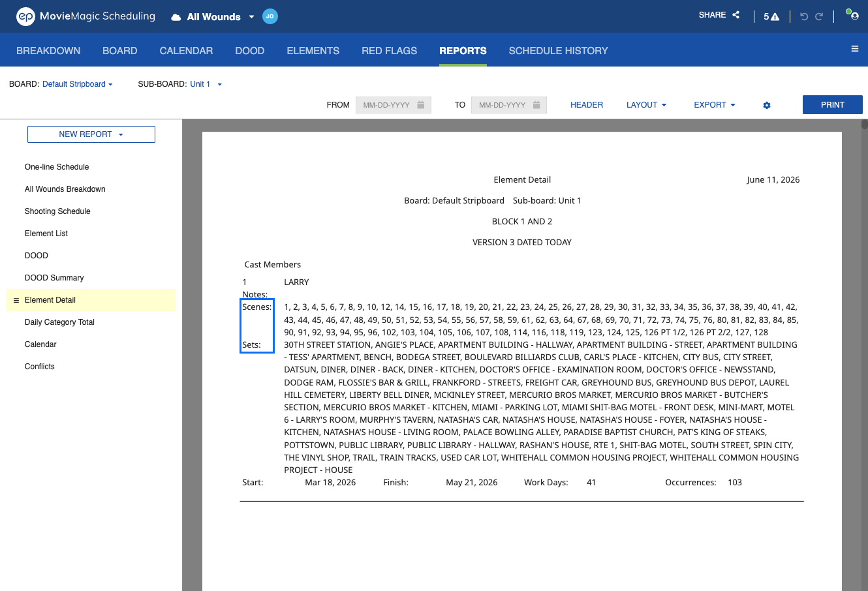Viewport: 868px width, 591px height.
Task: Click the MovieMagic Scheduling EP logo
Action: click(25, 16)
